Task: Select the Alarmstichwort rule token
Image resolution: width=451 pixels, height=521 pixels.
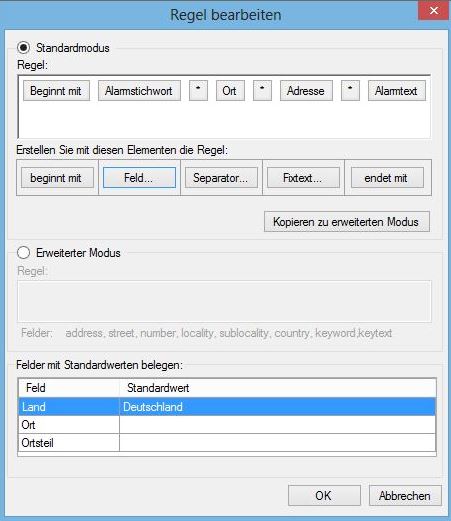Action: [139, 91]
